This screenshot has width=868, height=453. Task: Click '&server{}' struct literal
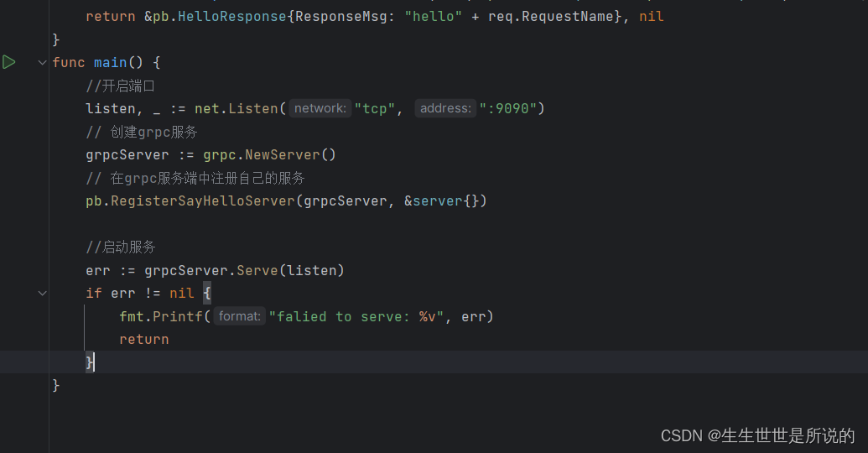pyautogui.click(x=445, y=201)
